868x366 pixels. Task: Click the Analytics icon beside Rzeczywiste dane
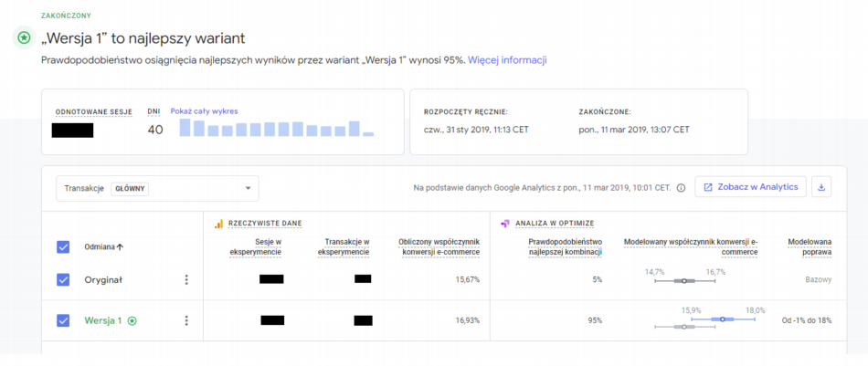click(x=218, y=223)
